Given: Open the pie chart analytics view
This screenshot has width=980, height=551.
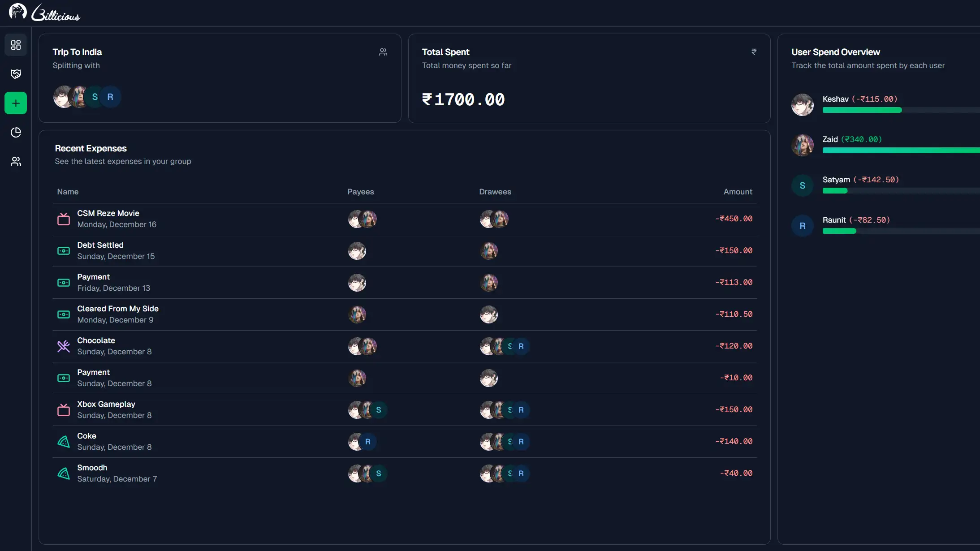Looking at the screenshot, I should tap(16, 132).
